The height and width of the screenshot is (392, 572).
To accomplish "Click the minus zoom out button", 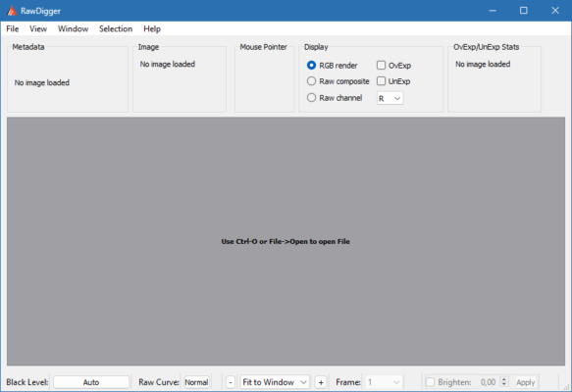I will pyautogui.click(x=231, y=382).
